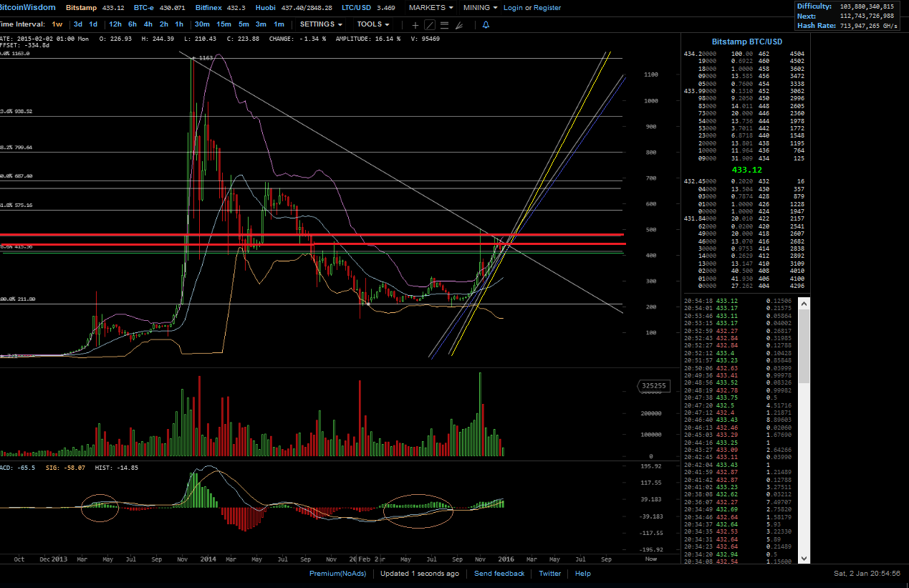The height and width of the screenshot is (588, 909).
Task: Open the TOOLS dropdown
Action: coord(373,24)
